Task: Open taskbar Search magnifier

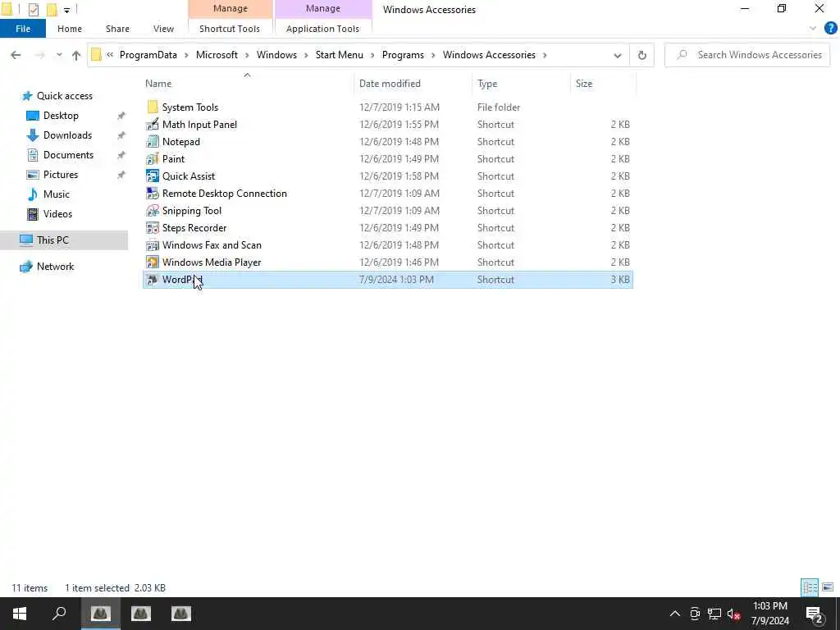Action: 59,614
